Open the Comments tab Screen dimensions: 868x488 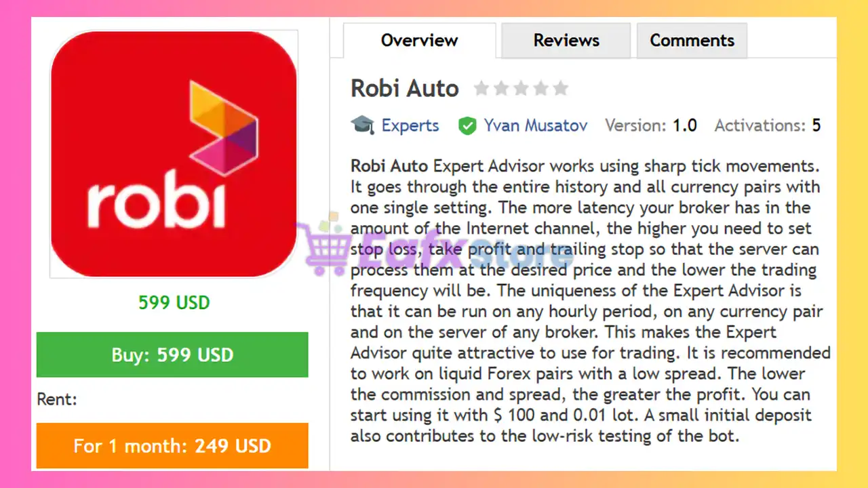(x=692, y=40)
